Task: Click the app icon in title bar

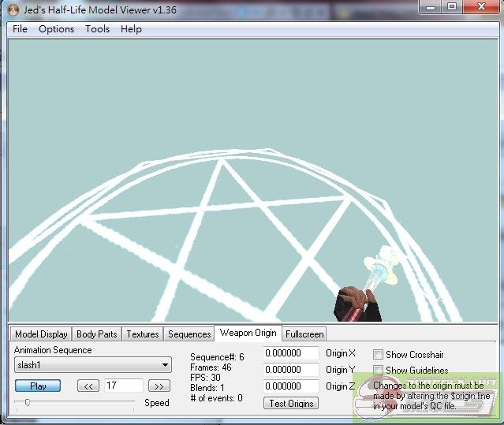Action: [x=13, y=9]
